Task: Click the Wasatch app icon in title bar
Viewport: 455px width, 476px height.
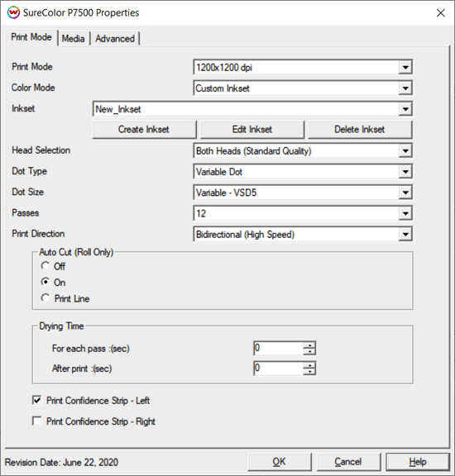Action: click(13, 12)
